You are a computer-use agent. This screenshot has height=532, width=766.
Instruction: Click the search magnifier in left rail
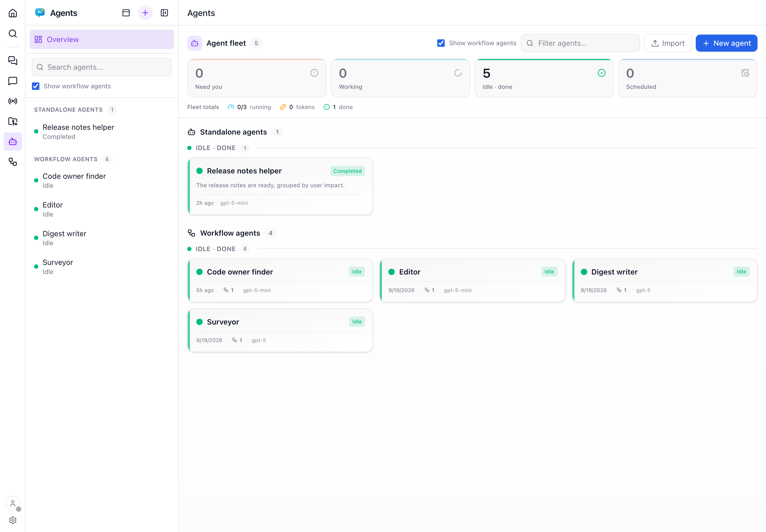tap(13, 33)
